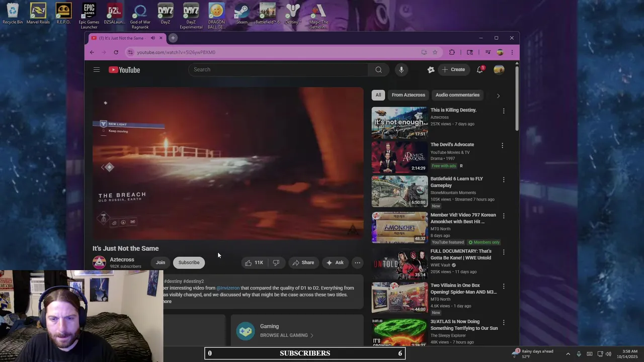This screenshot has height=362, width=644.
Task: Open the sparkle icon left of Create
Action: click(x=431, y=69)
